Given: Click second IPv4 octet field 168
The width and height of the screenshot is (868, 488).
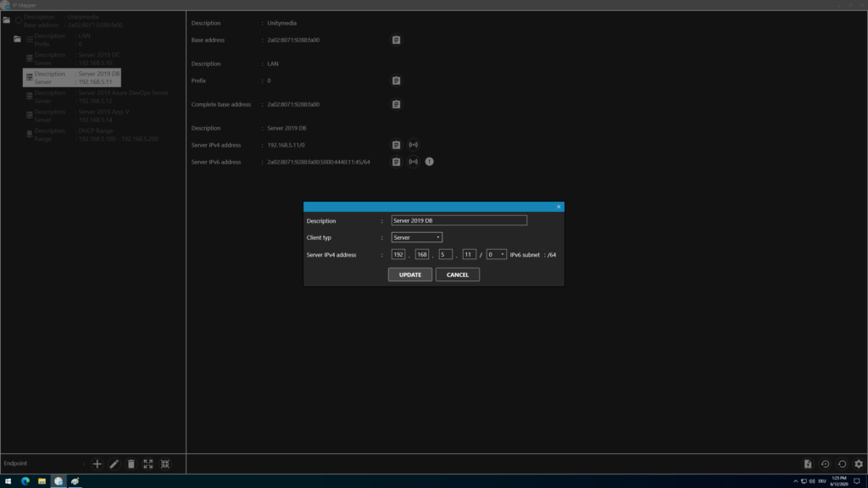Looking at the screenshot, I should (422, 254).
